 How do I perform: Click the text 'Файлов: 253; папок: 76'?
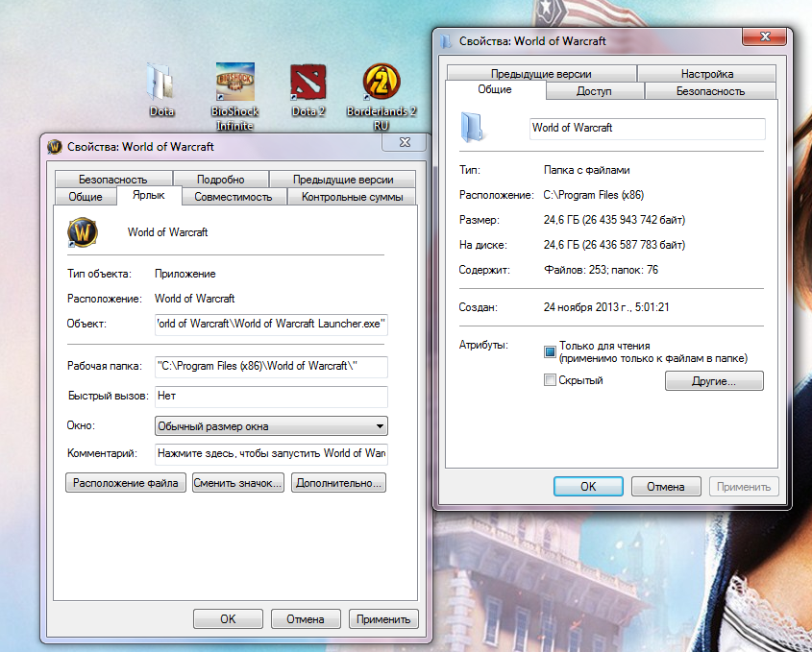point(601,270)
